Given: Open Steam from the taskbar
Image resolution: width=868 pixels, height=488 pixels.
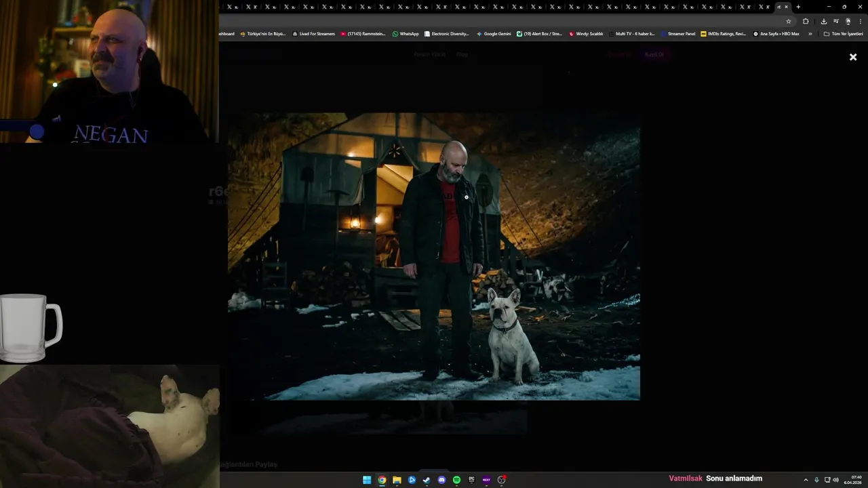Looking at the screenshot, I should (427, 480).
